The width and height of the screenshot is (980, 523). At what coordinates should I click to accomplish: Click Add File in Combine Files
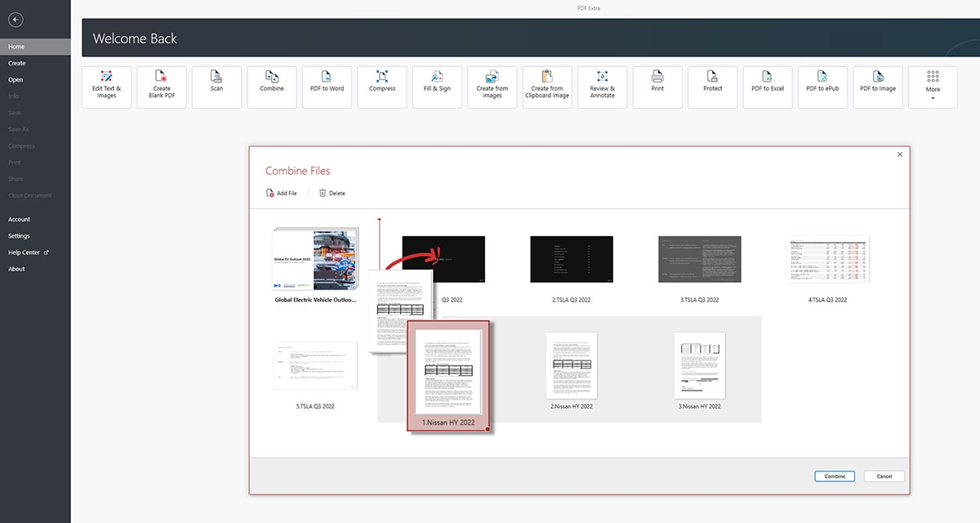coord(282,193)
